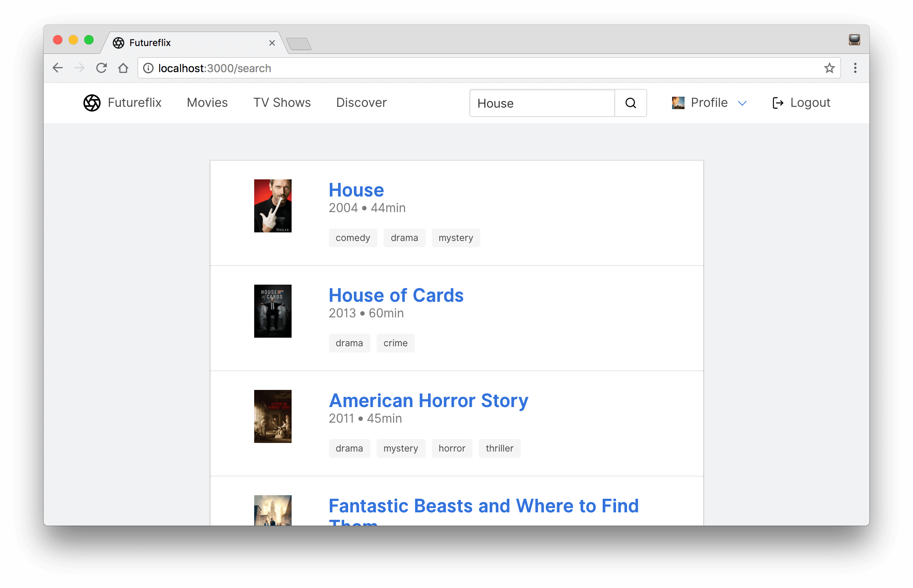This screenshot has width=913, height=588.
Task: Select drama tag under American Horror Story
Action: [349, 448]
